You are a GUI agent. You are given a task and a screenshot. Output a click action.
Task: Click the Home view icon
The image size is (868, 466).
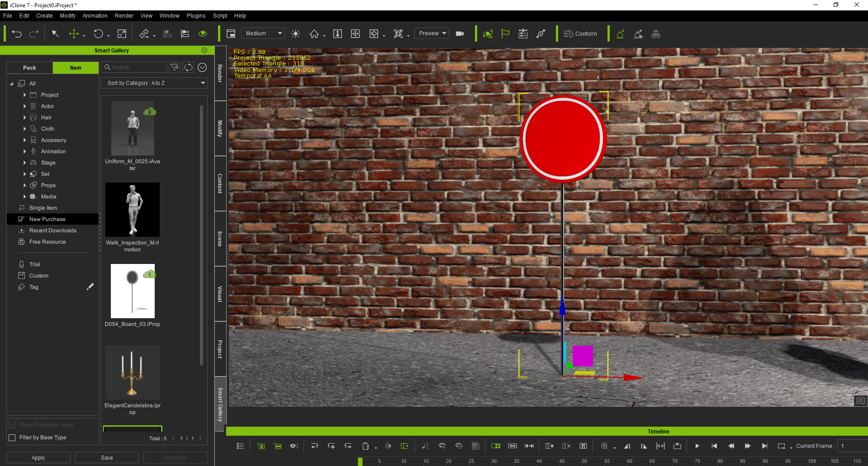click(314, 34)
